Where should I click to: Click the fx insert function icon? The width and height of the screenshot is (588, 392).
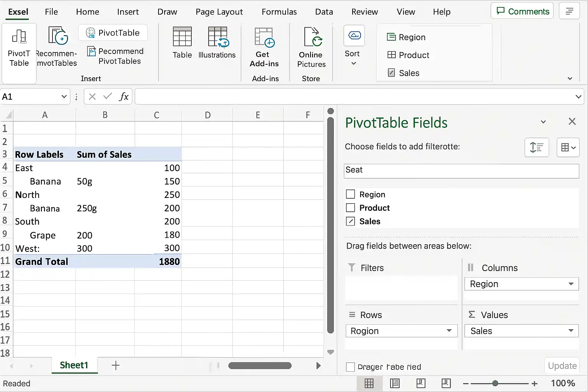click(x=124, y=96)
